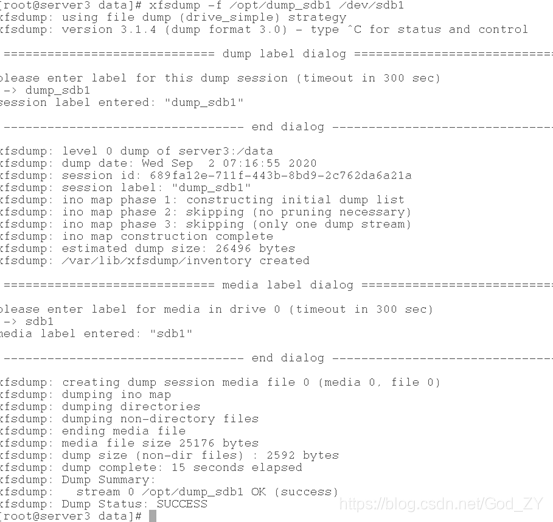553x522 pixels.
Task: Click the terminal cursor at final prompt
Action: pyautogui.click(x=152, y=516)
